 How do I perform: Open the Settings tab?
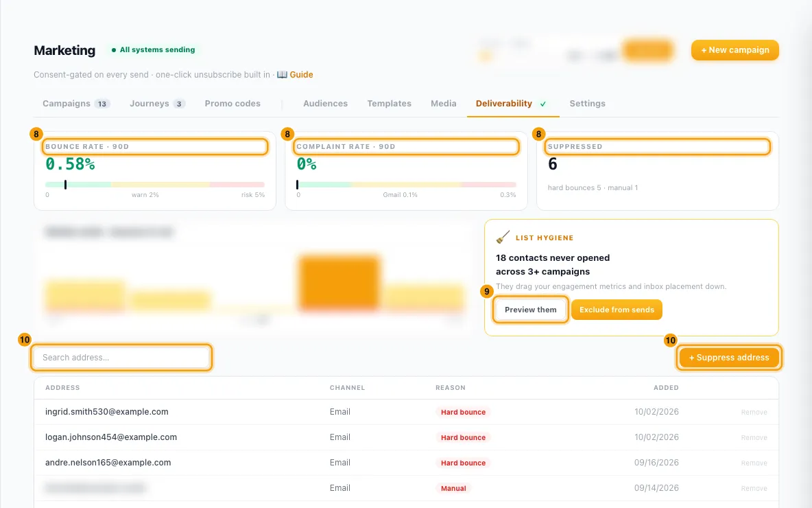587,104
